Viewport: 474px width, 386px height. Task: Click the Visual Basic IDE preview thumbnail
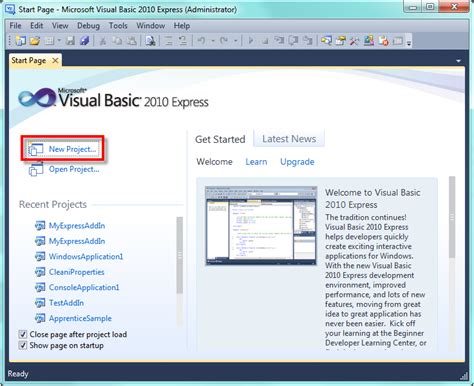[261, 226]
